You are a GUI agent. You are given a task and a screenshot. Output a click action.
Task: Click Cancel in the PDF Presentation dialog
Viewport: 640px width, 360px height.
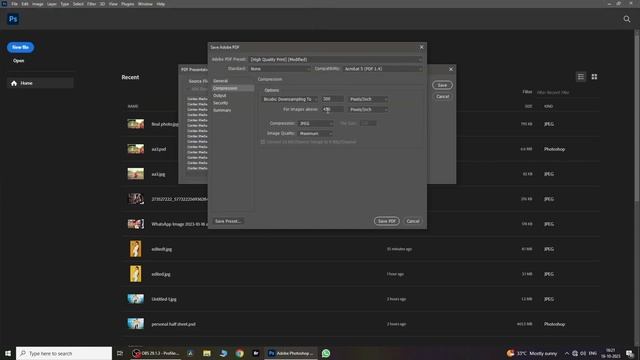(x=442, y=97)
